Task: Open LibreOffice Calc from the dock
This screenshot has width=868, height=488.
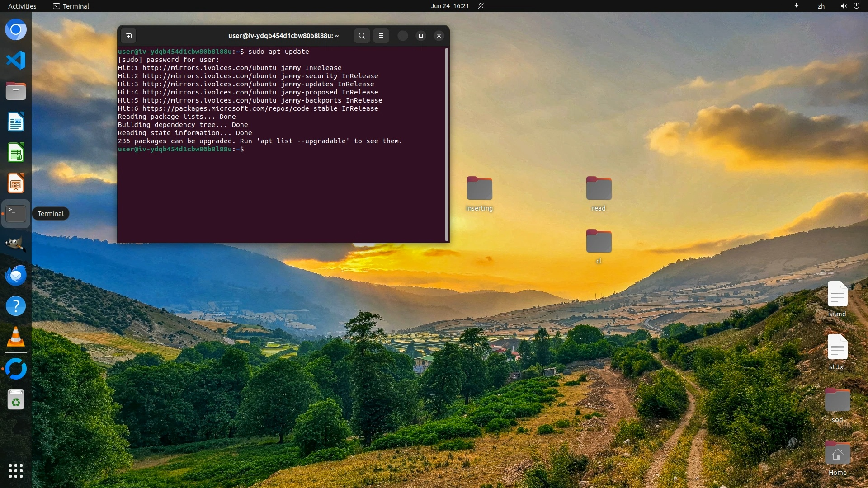Action: coord(16,153)
